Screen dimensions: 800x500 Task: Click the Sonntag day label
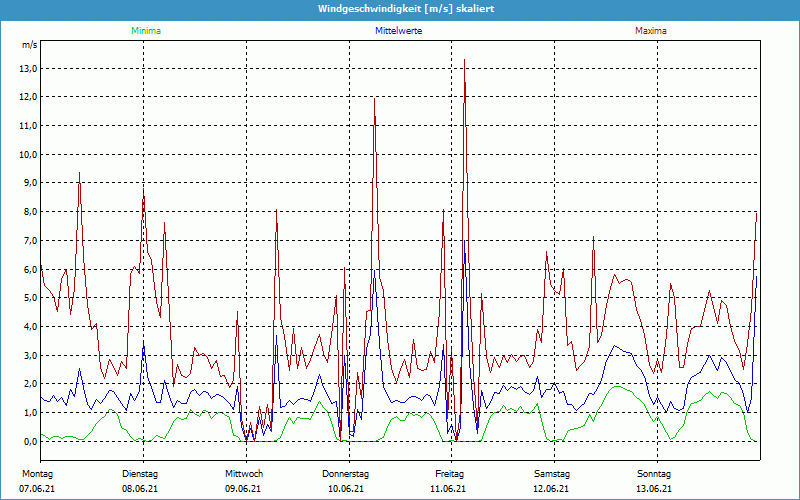click(x=654, y=474)
